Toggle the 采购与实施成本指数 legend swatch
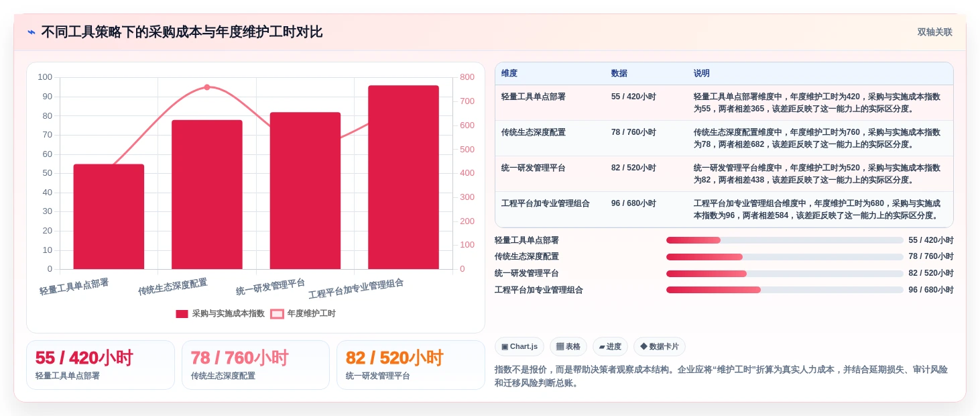This screenshot has width=980, height=416. pyautogui.click(x=182, y=314)
